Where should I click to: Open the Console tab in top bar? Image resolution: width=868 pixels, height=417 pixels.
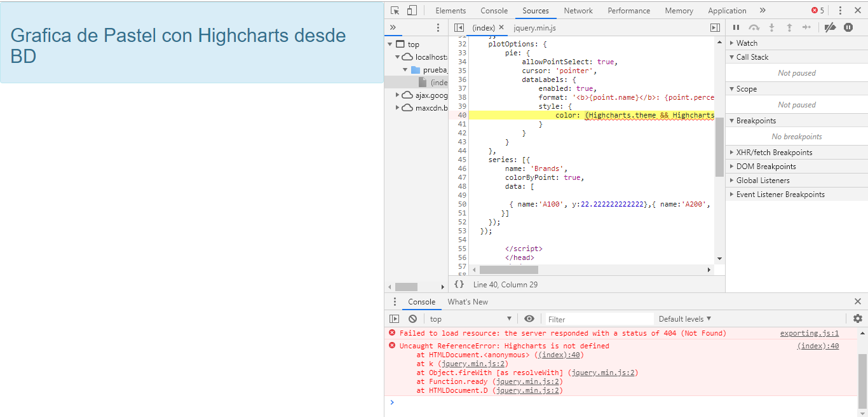coord(494,11)
